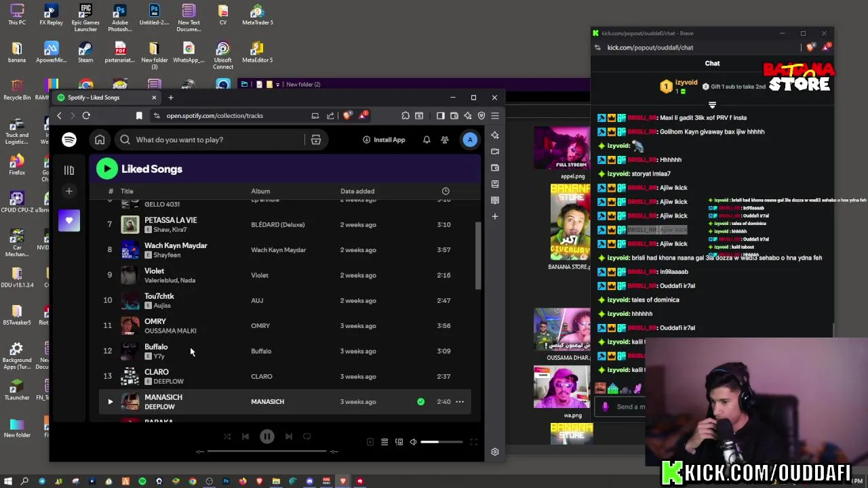The height and width of the screenshot is (488, 868).
Task: Open the user profile avatar menu
Action: point(470,140)
